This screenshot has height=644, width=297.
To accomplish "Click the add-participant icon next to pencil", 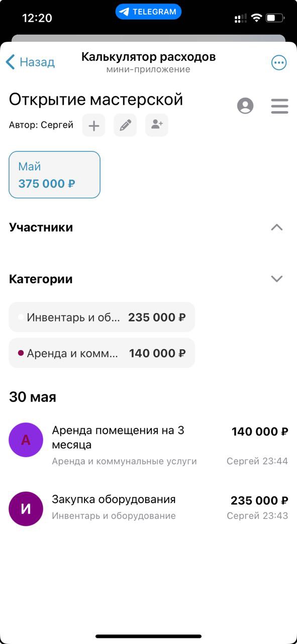I will 156,125.
